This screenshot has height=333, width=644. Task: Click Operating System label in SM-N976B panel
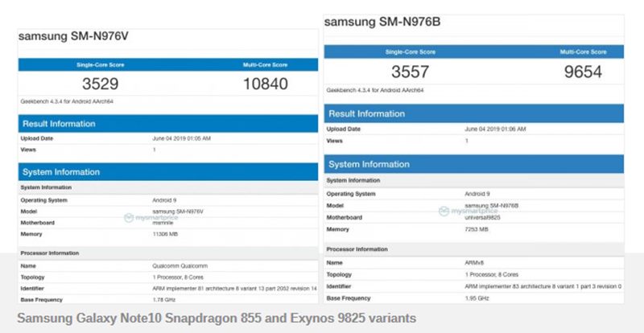[x=351, y=194]
